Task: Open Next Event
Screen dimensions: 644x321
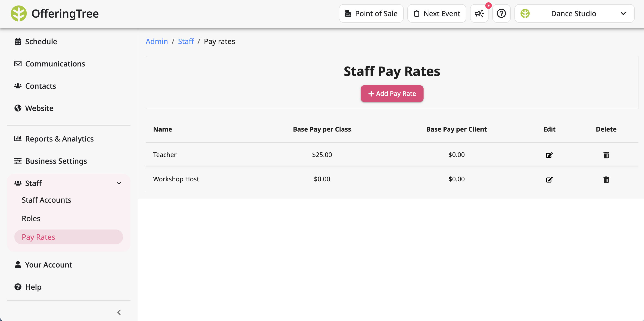Action: pos(437,13)
